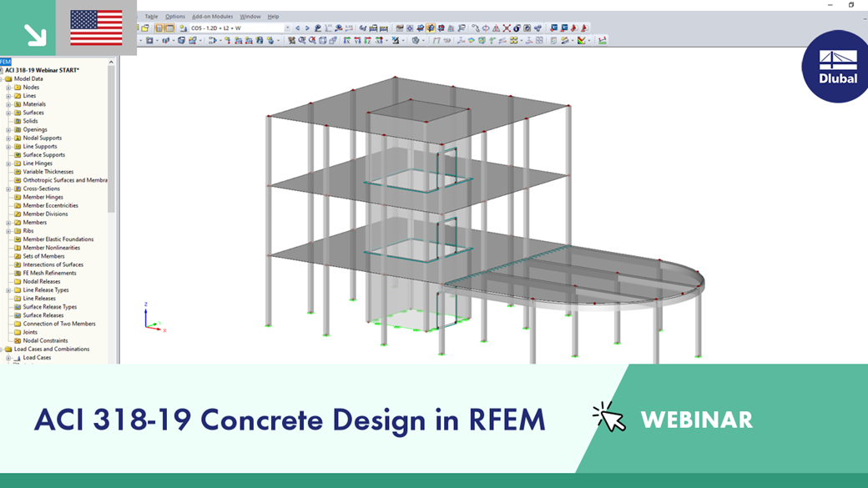Click the connected-nodes share icon

[537, 28]
